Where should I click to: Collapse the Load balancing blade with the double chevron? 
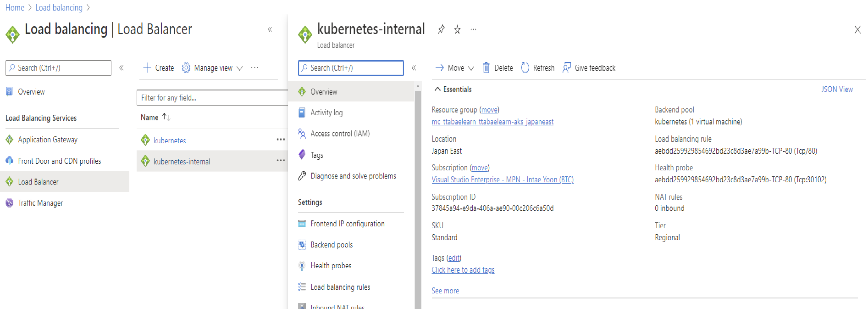(270, 29)
